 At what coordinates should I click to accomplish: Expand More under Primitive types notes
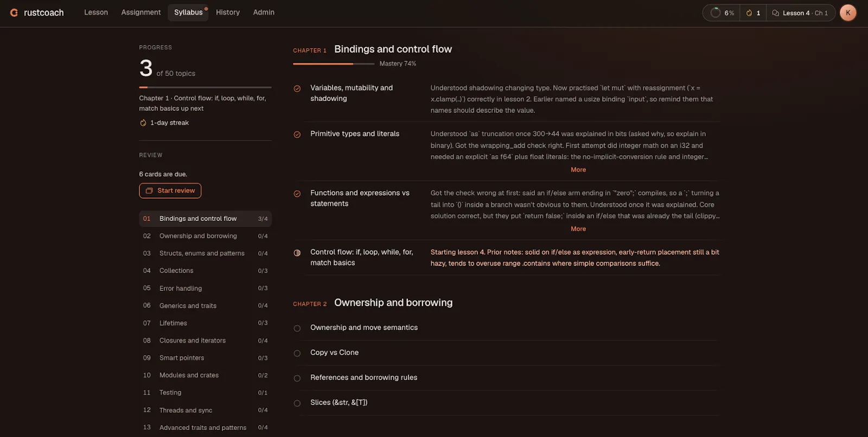click(x=578, y=170)
